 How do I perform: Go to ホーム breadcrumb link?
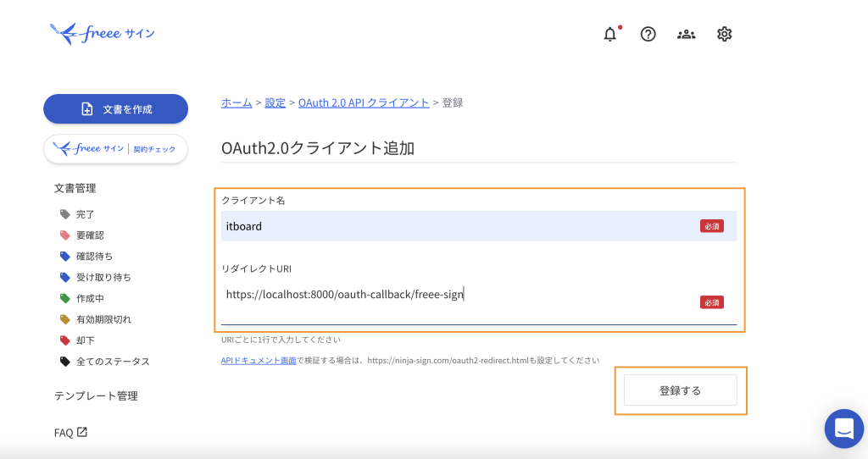pyautogui.click(x=236, y=102)
